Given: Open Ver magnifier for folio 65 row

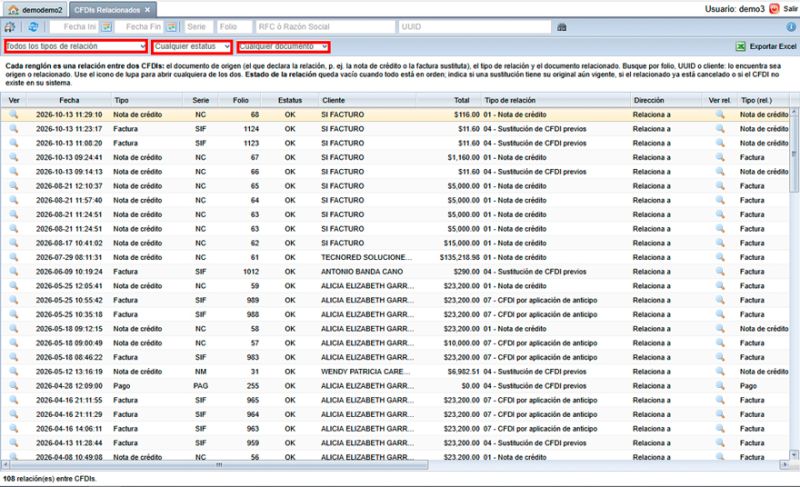Looking at the screenshot, I should (x=14, y=186).
